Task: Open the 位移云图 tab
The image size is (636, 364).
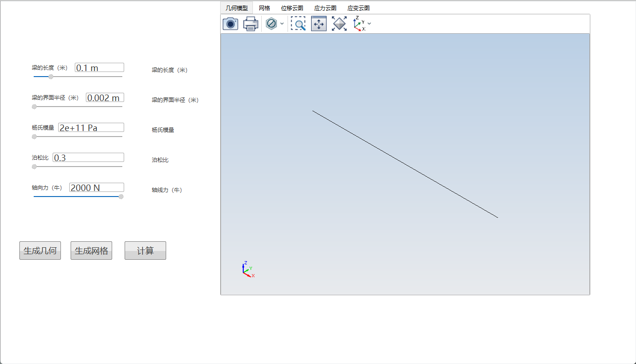Action: pos(292,8)
